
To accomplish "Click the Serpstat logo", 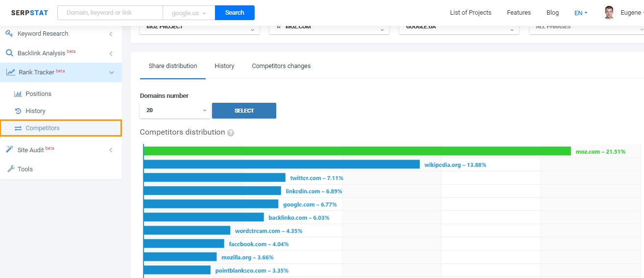I will [29, 13].
